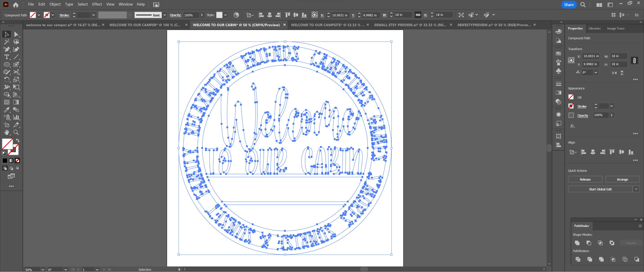Swap the fill and stroke colors
Screen dimensions: 644x272
(17, 141)
